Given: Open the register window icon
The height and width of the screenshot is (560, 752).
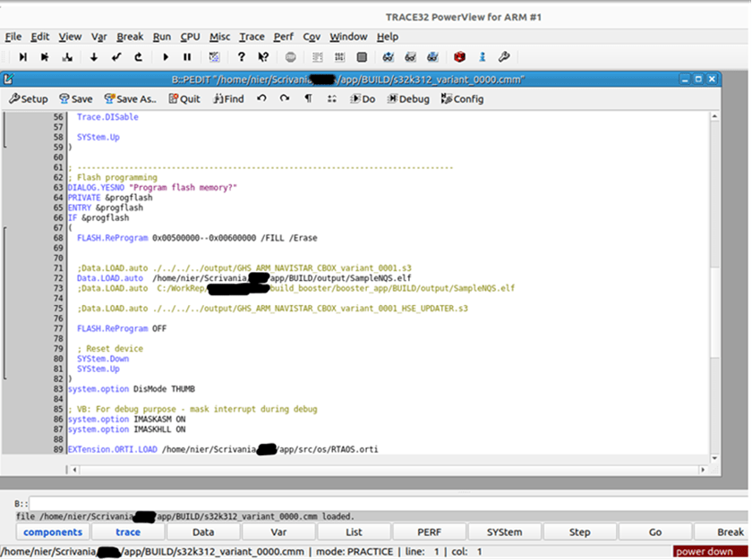Looking at the screenshot, I should coord(362,57).
